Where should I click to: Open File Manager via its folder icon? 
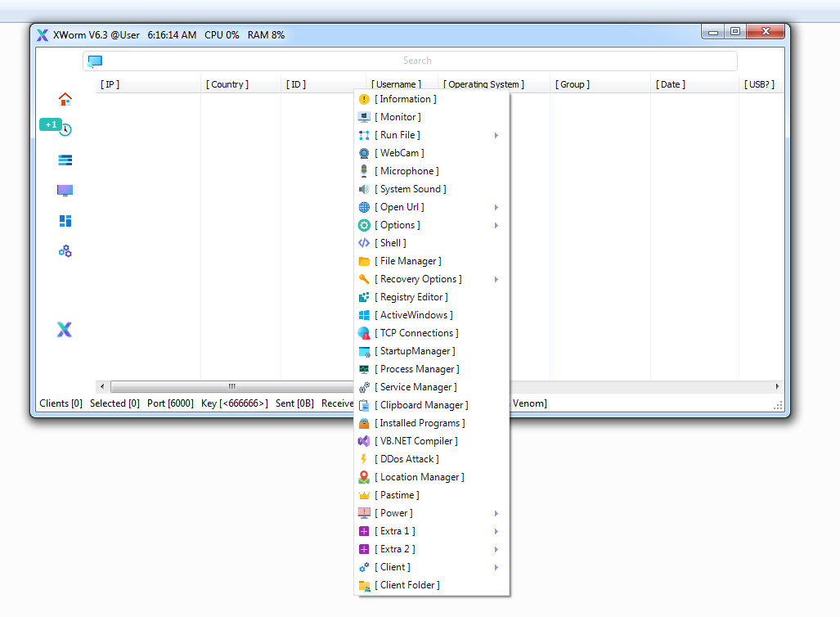click(x=366, y=260)
